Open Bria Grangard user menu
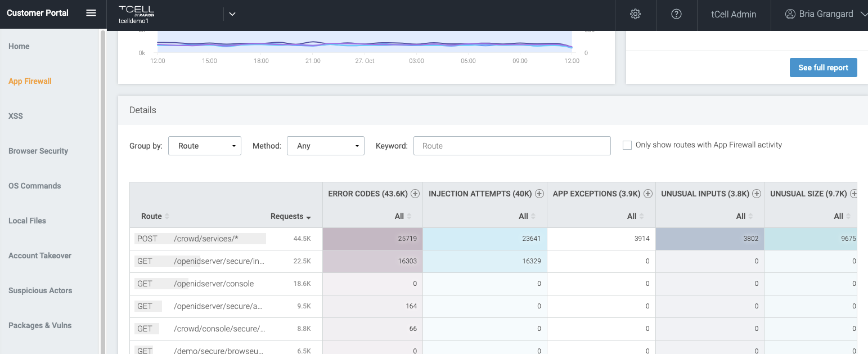 tap(826, 15)
